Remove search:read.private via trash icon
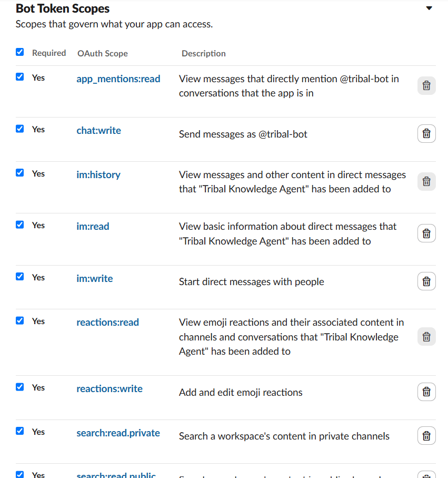The width and height of the screenshot is (448, 478). point(426,436)
